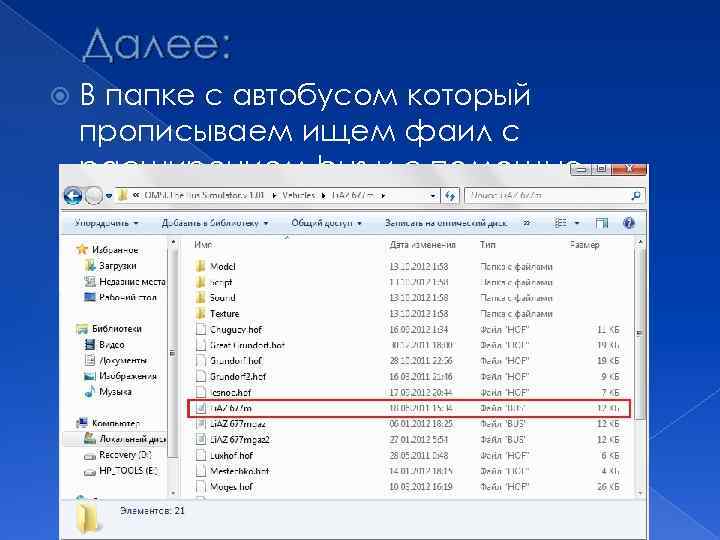Select the Model folder icon
720x540 pixels.
pos(200,266)
